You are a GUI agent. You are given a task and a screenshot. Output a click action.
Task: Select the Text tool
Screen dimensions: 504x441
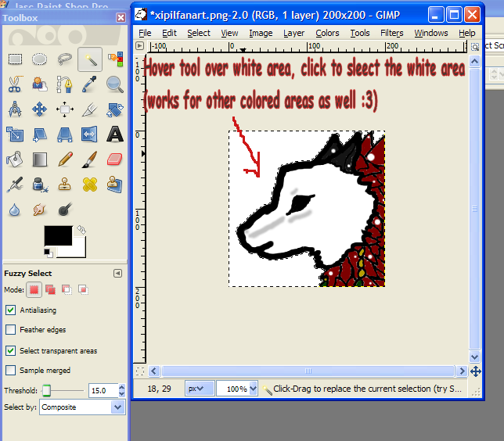pos(115,134)
